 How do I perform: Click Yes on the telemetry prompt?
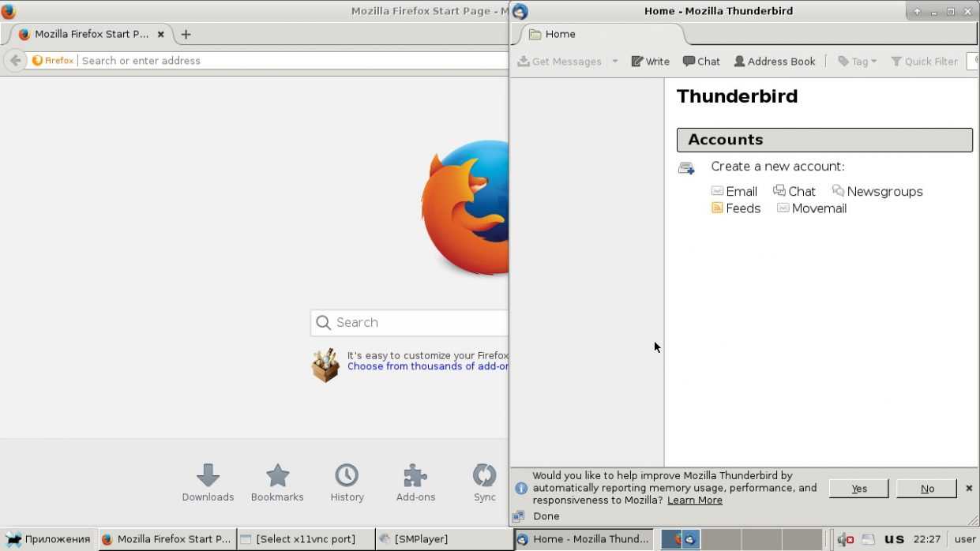(x=858, y=489)
